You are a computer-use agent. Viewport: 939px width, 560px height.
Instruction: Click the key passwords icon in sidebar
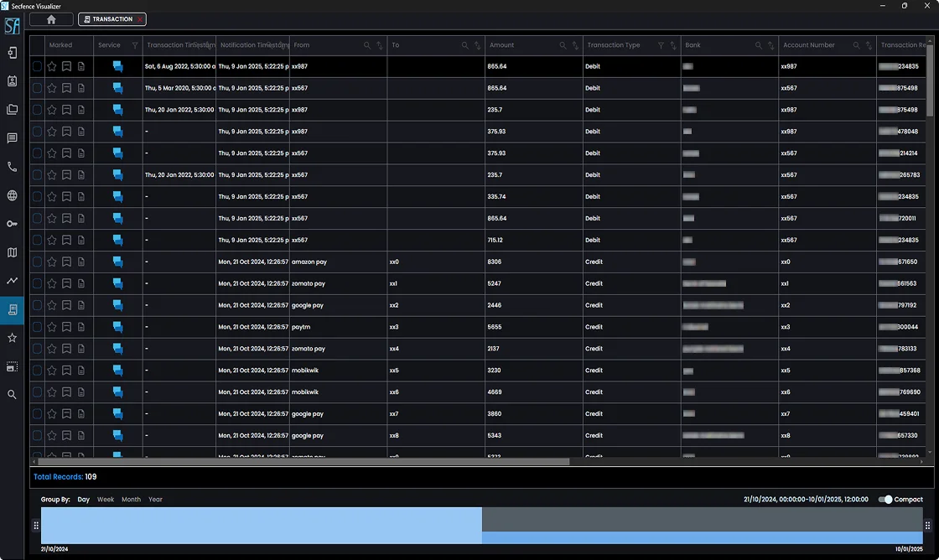click(12, 224)
